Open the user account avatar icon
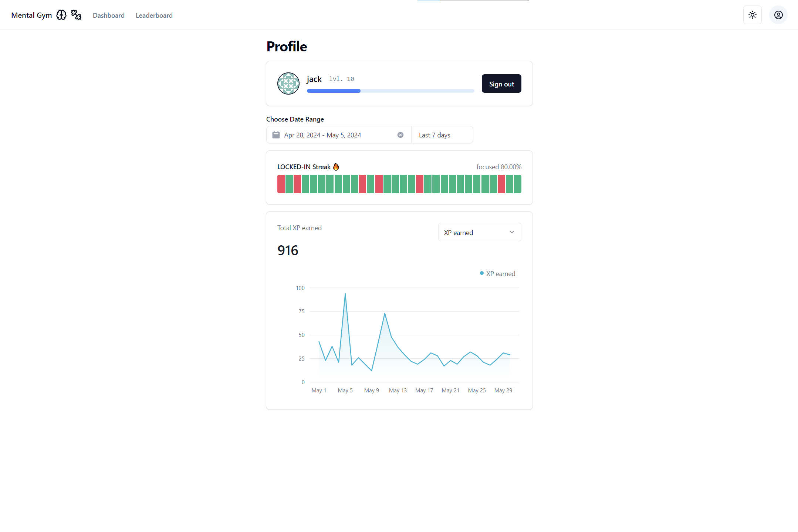Image resolution: width=798 pixels, height=532 pixels. coord(778,15)
